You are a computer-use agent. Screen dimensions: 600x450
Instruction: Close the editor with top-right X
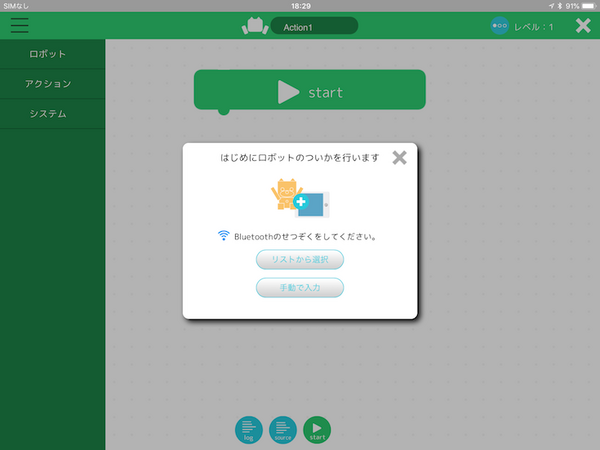[583, 26]
